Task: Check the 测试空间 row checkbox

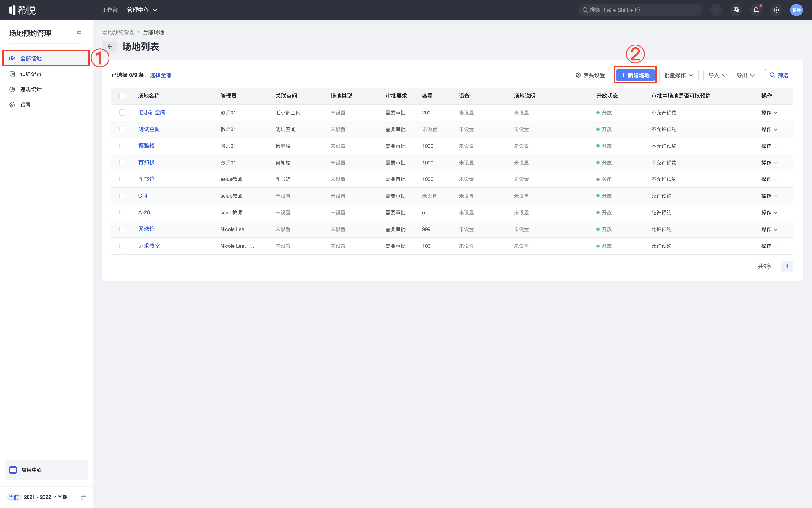Action: point(123,129)
